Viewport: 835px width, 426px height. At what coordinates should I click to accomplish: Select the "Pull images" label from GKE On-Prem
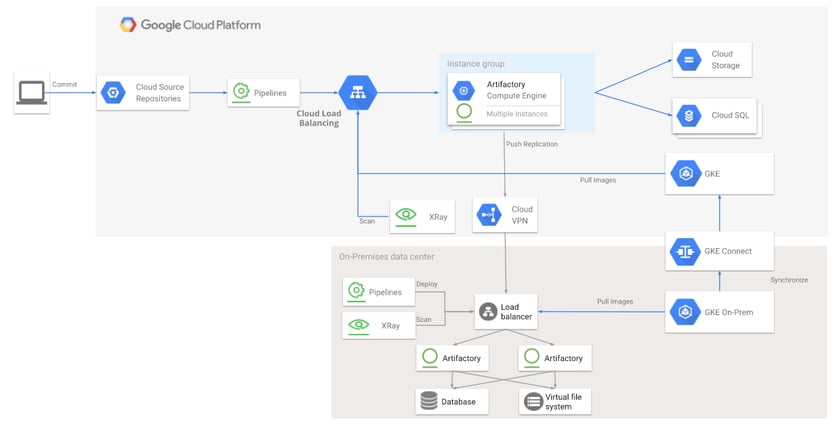615,301
